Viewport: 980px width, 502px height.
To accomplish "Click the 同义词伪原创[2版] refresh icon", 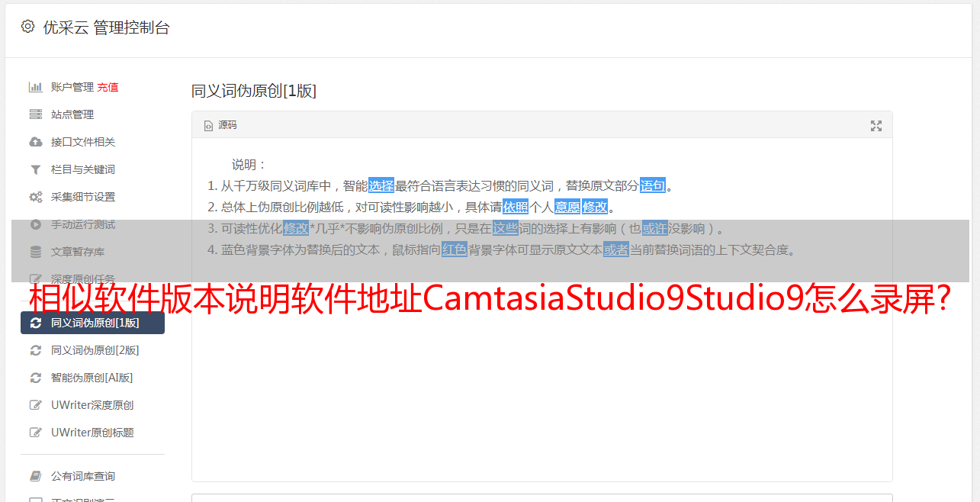I will click(x=35, y=350).
